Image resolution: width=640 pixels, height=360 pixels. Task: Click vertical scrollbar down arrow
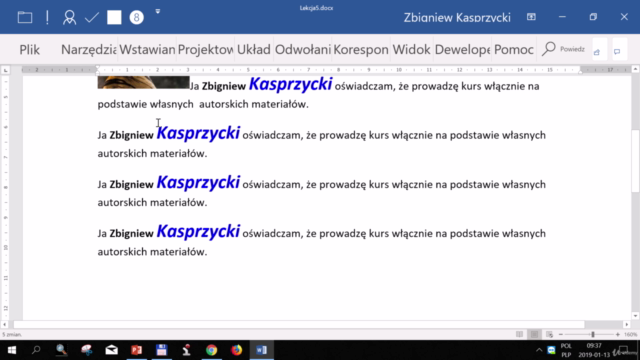click(635, 316)
